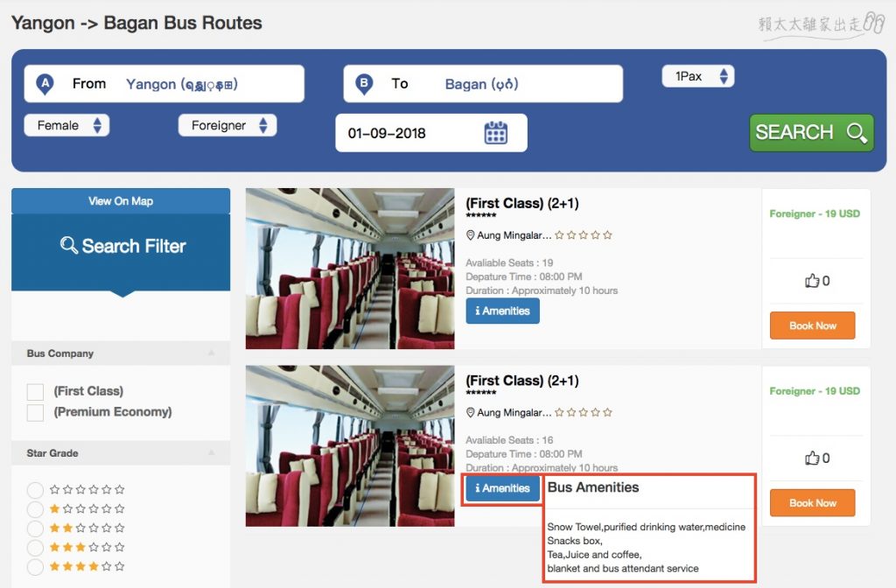Screen dimensions: 896x588
Task: Click the destination marker icon labeled B
Action: [364, 84]
